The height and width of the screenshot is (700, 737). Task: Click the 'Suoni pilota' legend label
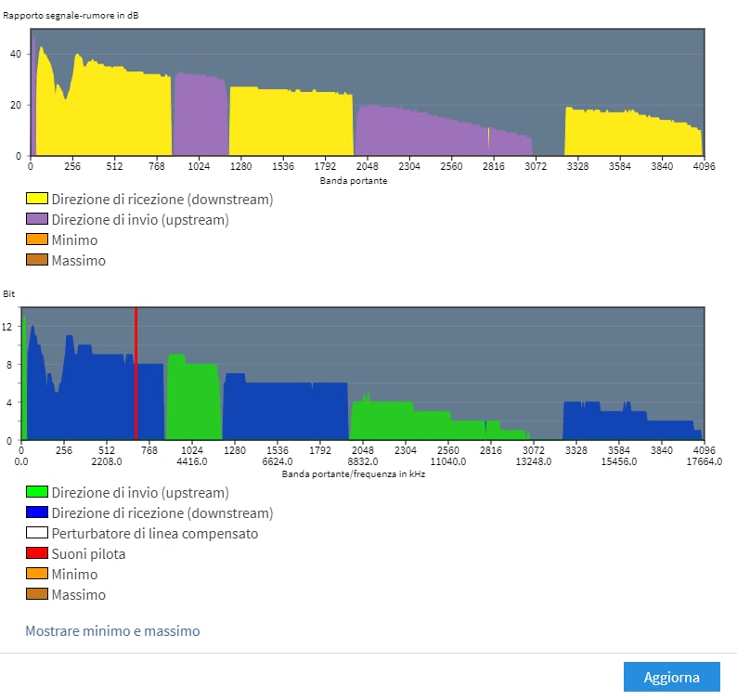[x=88, y=554]
